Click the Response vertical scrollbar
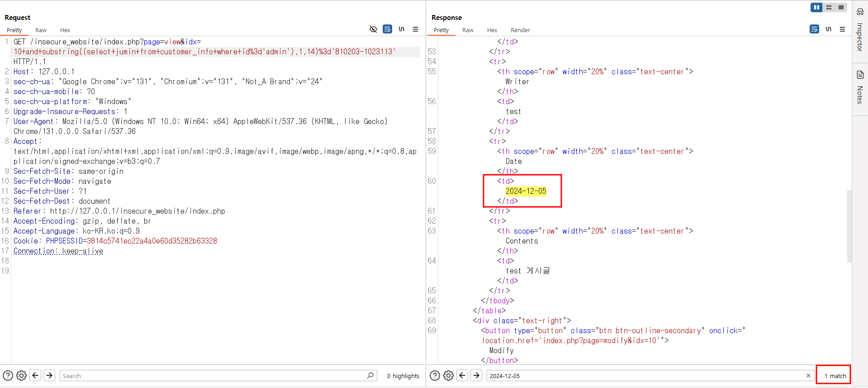The image size is (868, 388). 849,226
